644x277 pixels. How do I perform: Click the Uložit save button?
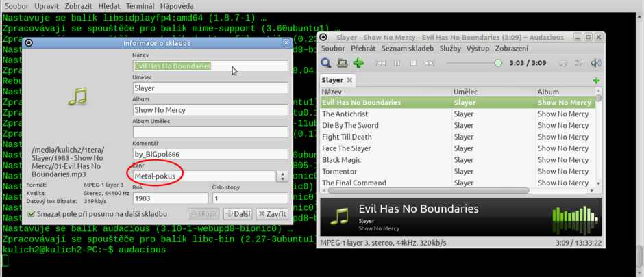204,214
